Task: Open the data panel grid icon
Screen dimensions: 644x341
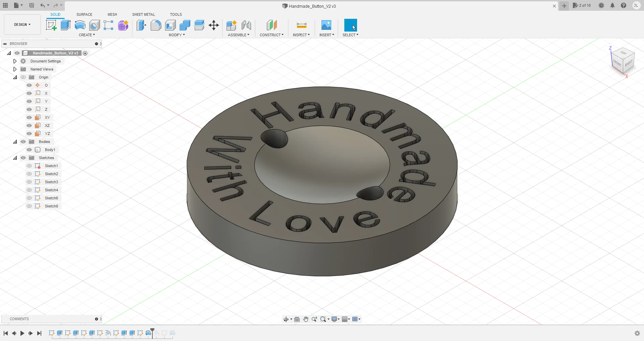Action: [x=5, y=5]
